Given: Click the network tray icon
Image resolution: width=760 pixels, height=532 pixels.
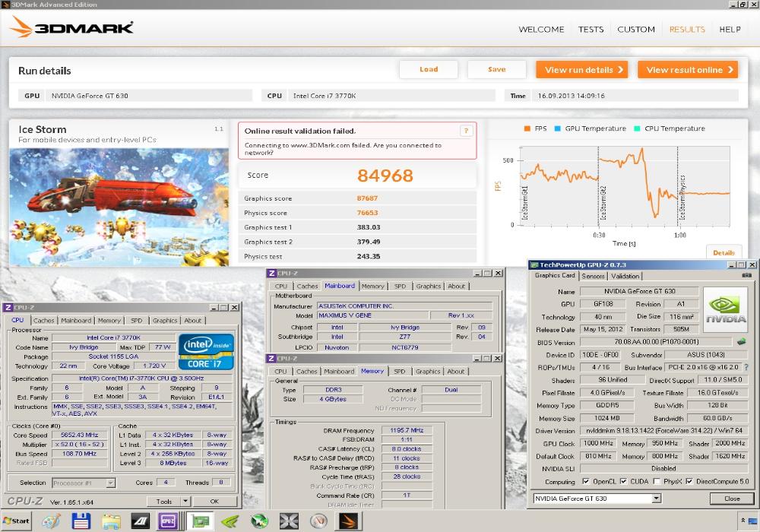Looking at the screenshot, I should tap(754, 521).
